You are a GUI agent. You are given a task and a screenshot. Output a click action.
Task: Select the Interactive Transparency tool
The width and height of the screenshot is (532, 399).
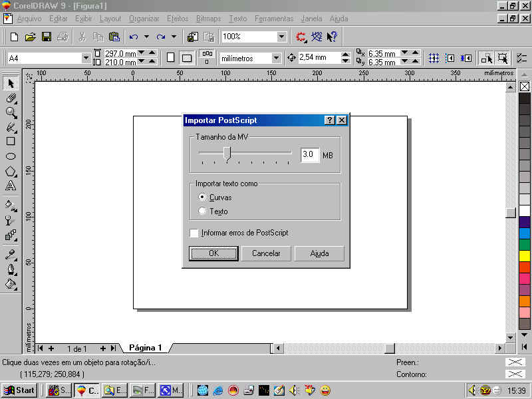coord(11,220)
